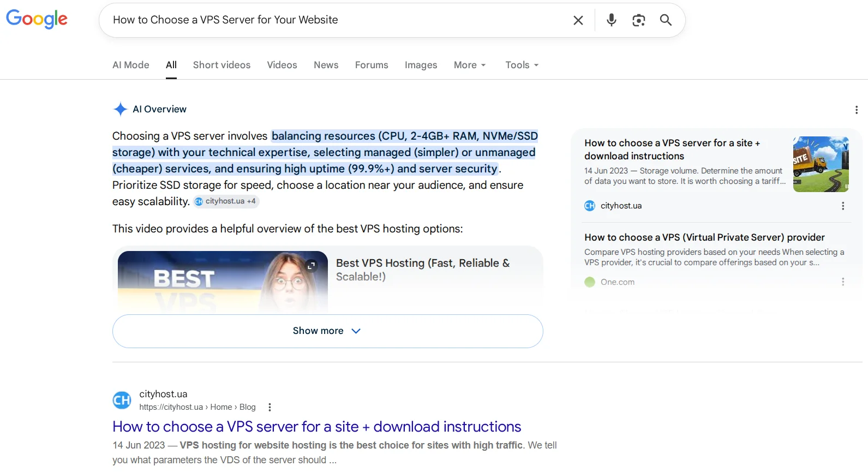Click the cityhost.ua site name above the result
868x472 pixels.
[x=163, y=394]
